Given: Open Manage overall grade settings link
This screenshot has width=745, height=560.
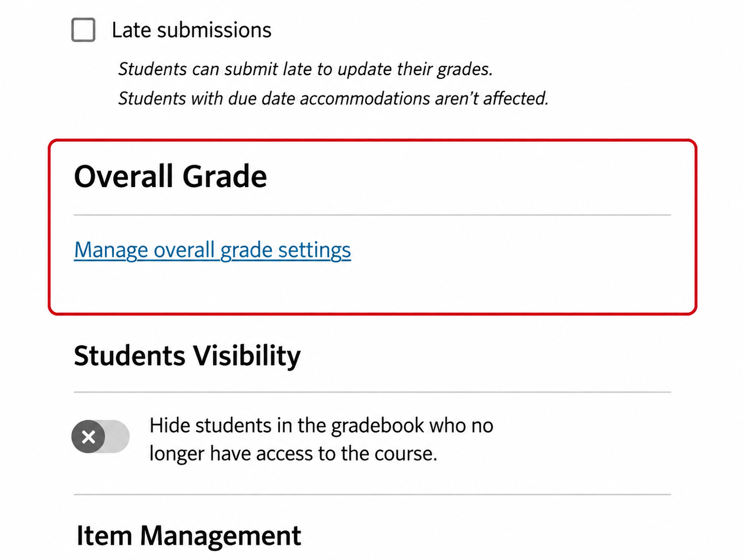Looking at the screenshot, I should (x=213, y=250).
